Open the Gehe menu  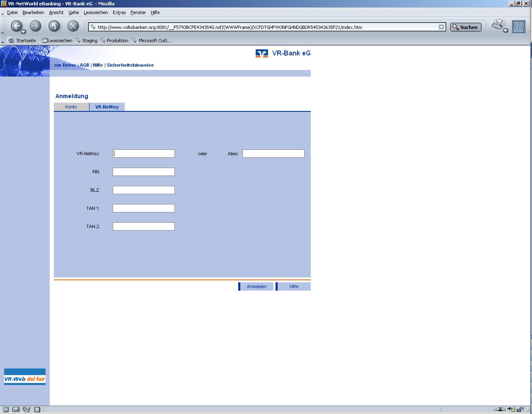point(74,12)
